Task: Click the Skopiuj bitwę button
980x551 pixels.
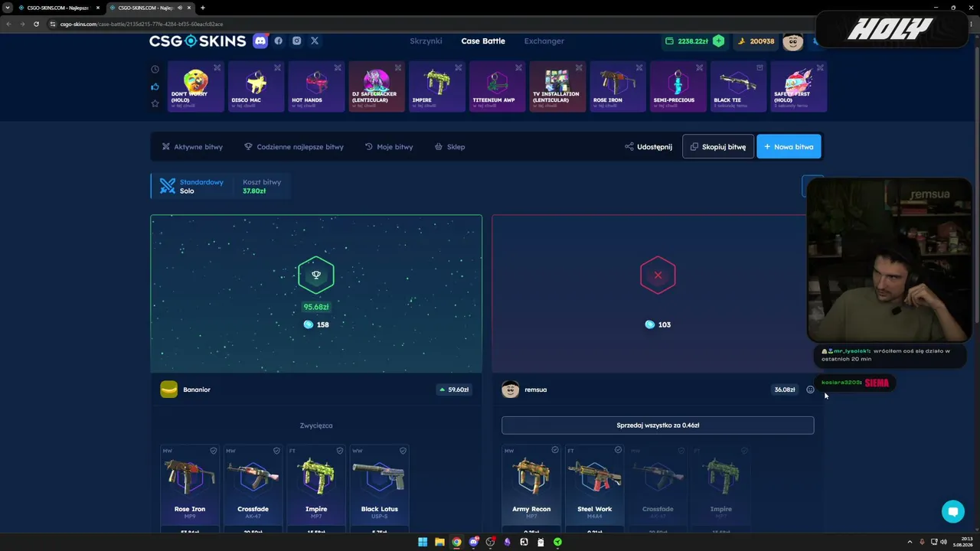Action: (x=718, y=147)
